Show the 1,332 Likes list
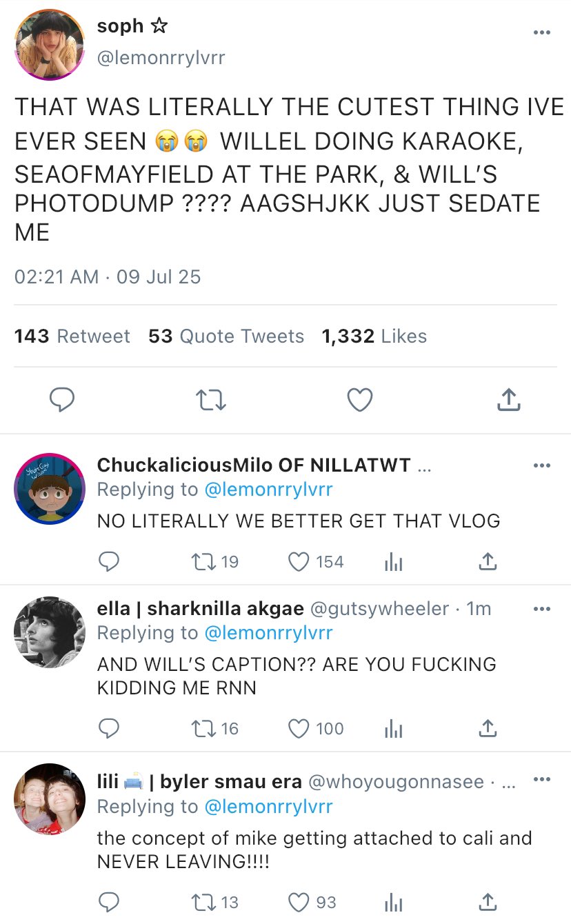 [x=374, y=337]
